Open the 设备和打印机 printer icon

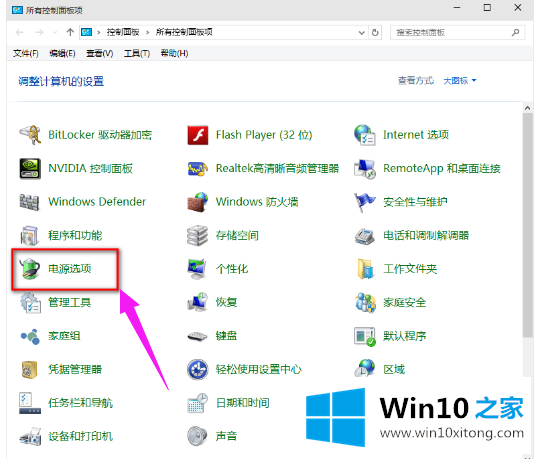[30, 436]
